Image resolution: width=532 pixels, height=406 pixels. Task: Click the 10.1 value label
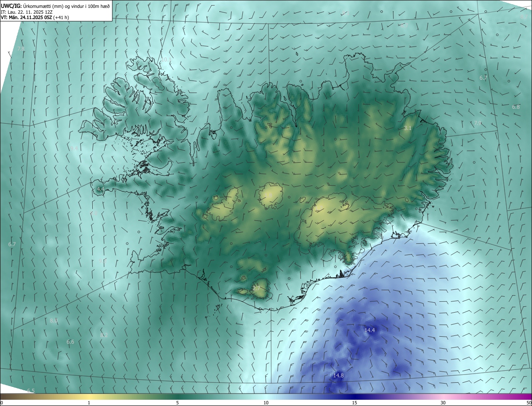pyautogui.click(x=166, y=60)
